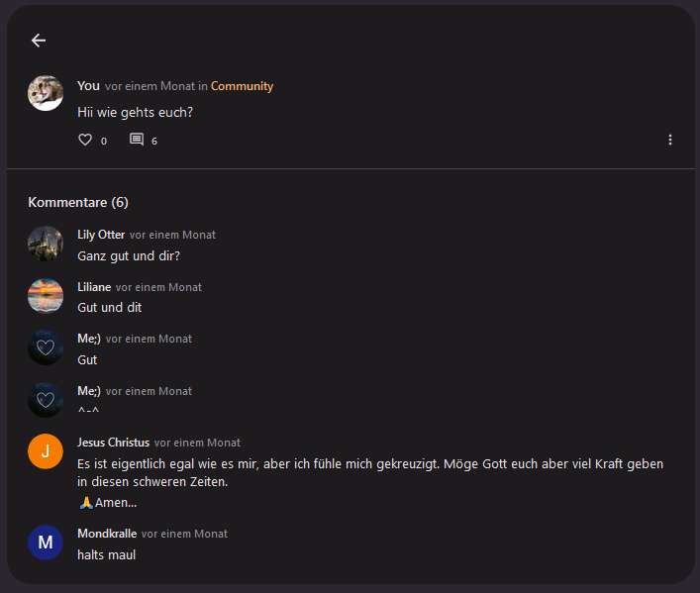Click the blue M avatar
Image resolution: width=700 pixels, height=593 pixels.
pyautogui.click(x=46, y=543)
